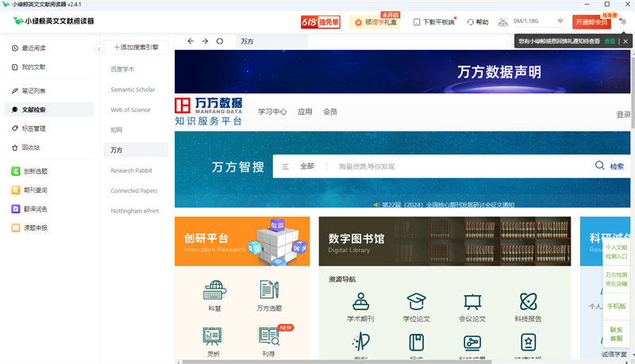Click the 全国核心期刊发展研讨会征文通知 link

pos(448,205)
